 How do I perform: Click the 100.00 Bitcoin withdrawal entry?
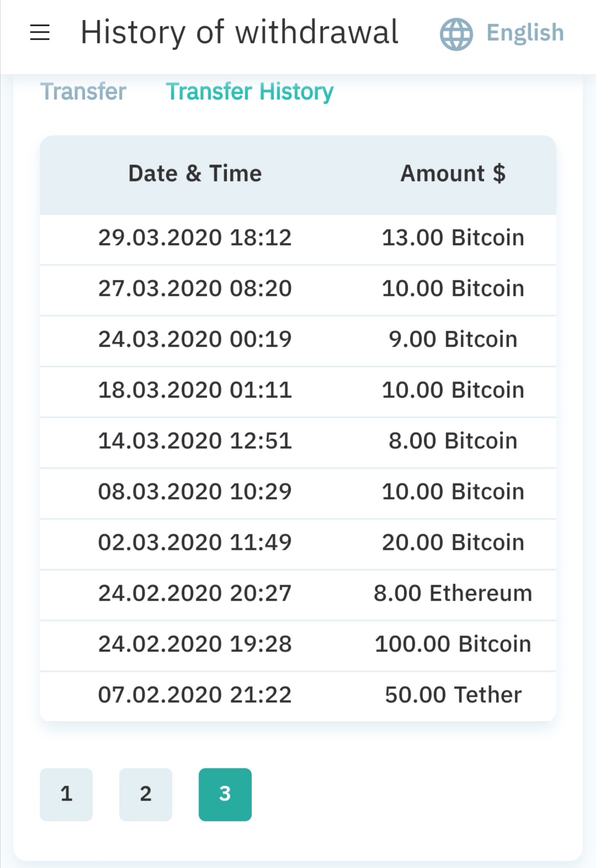[453, 644]
